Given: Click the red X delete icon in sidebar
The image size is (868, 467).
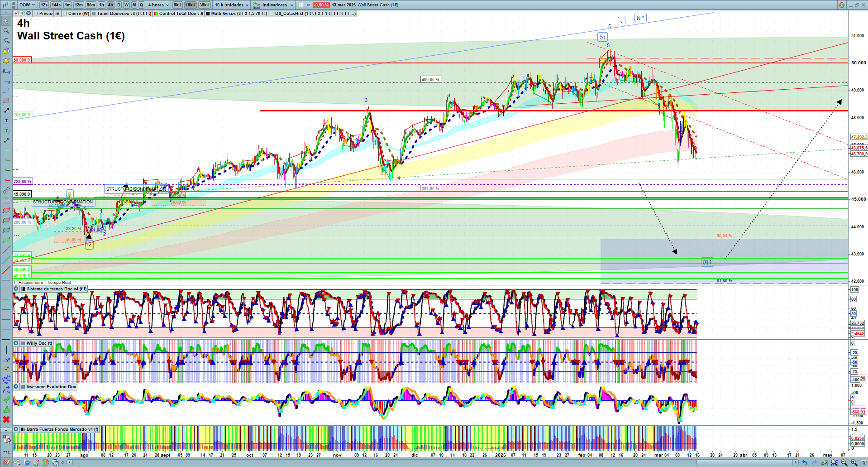Looking at the screenshot, I should 6,419.
